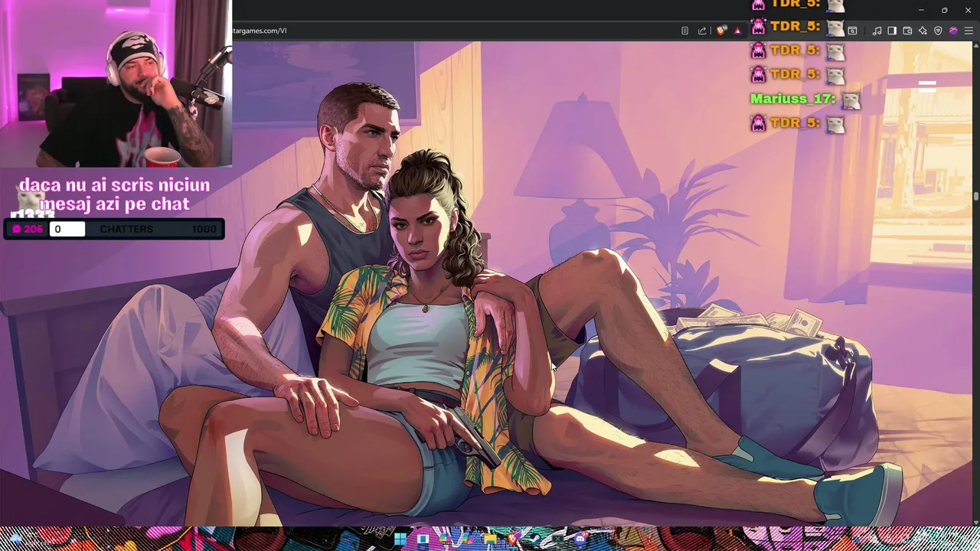Open Windows Start button on taskbar
Image resolution: width=980 pixels, height=551 pixels.
pos(400,539)
